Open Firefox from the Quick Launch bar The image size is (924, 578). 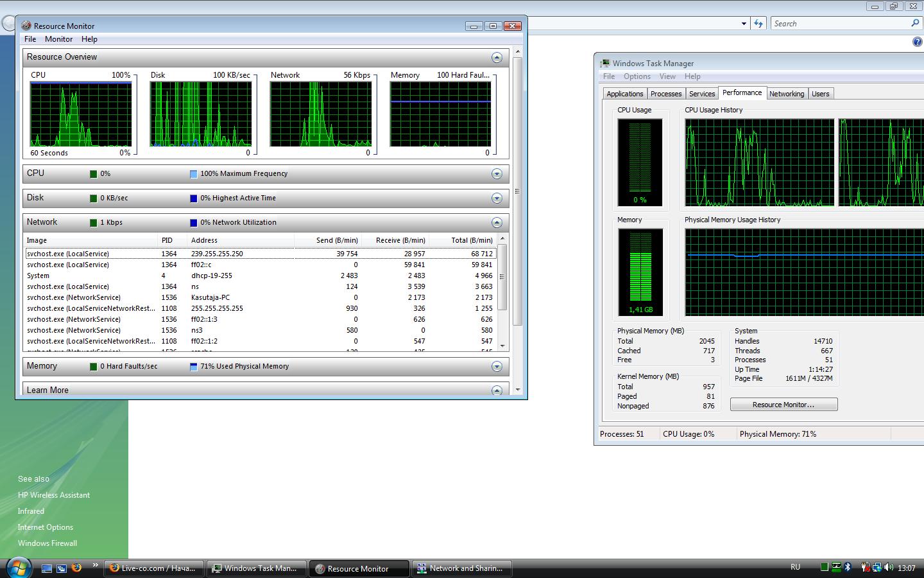[76, 568]
